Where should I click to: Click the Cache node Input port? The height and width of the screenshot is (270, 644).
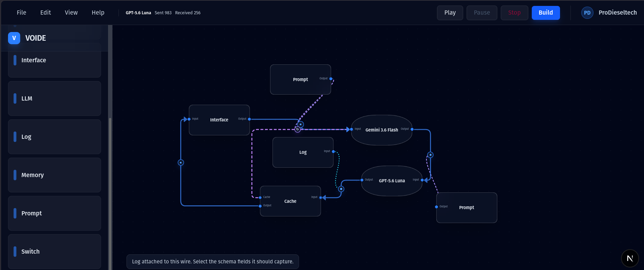tap(321, 198)
